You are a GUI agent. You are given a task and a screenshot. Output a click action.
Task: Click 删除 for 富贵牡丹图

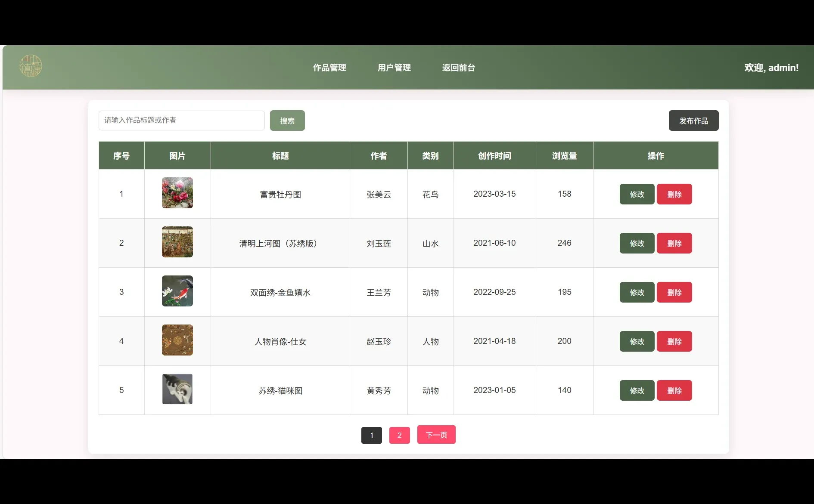click(674, 194)
